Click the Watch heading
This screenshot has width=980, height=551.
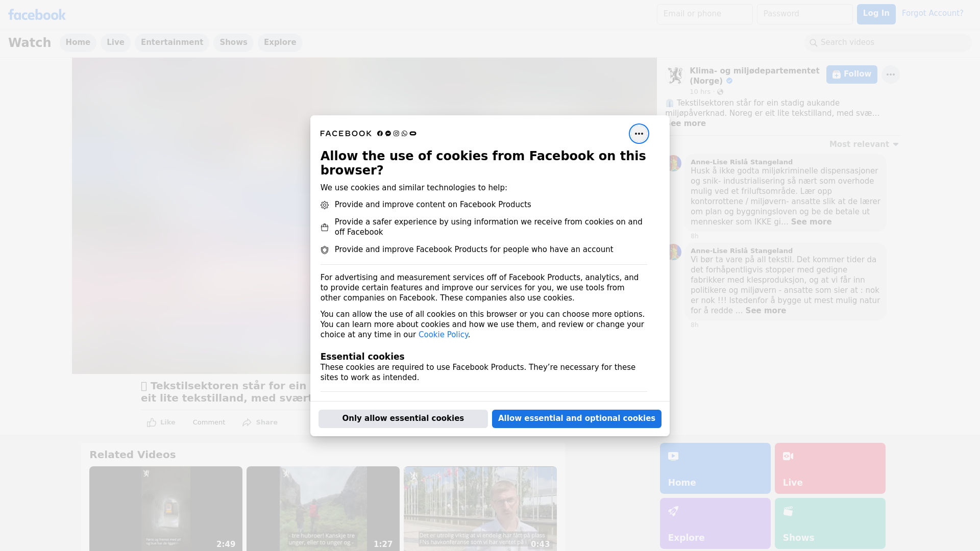[30, 43]
